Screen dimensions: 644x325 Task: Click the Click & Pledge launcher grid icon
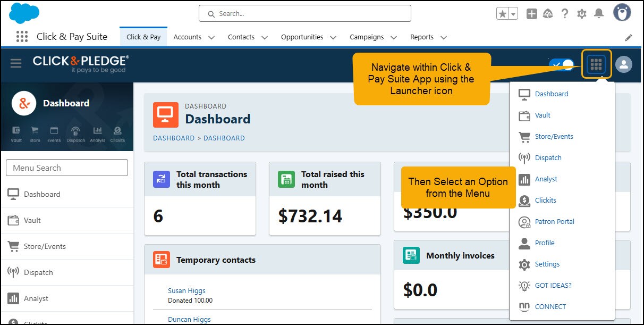point(596,64)
